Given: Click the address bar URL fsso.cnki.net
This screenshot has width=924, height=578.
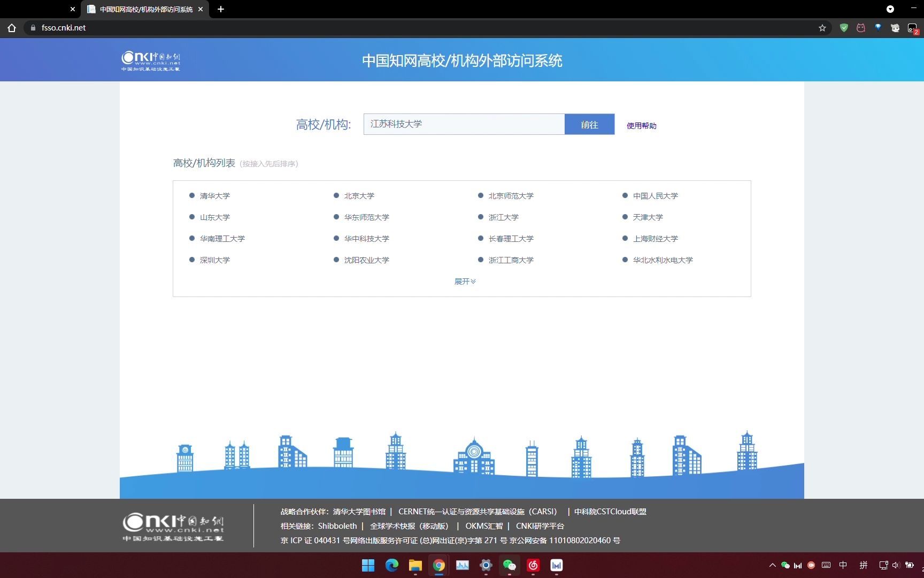Looking at the screenshot, I should tap(64, 28).
